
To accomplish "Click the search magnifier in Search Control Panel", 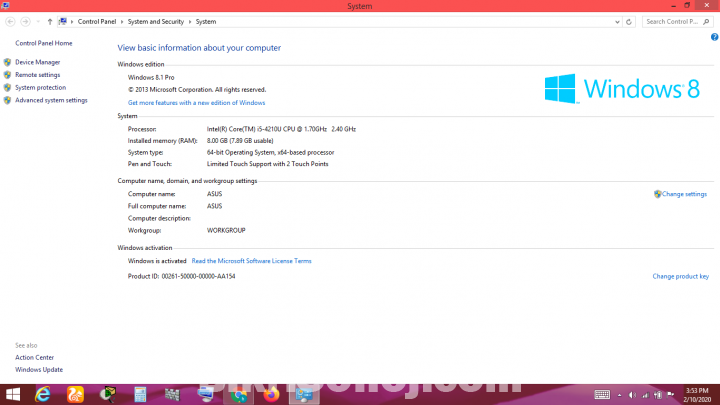I will [x=706, y=22].
